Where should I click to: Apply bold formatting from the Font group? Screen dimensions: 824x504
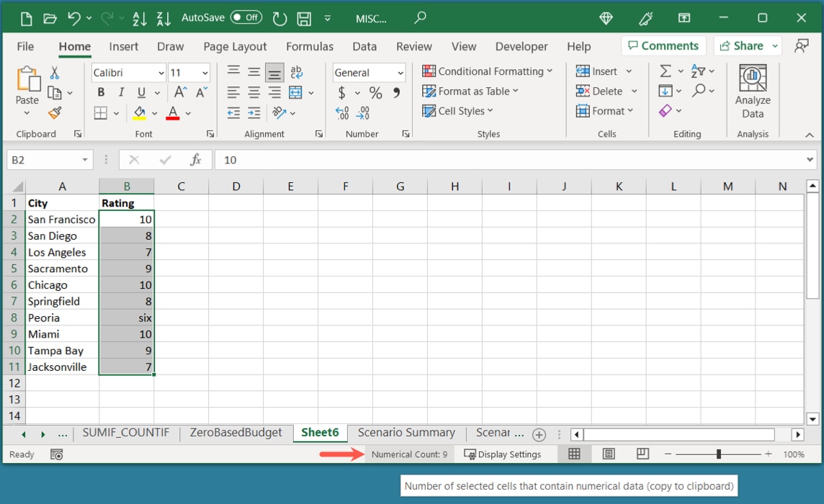[100, 91]
